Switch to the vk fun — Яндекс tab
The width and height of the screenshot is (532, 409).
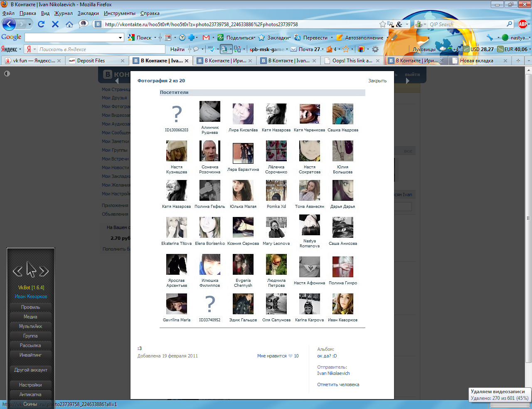(x=33, y=60)
